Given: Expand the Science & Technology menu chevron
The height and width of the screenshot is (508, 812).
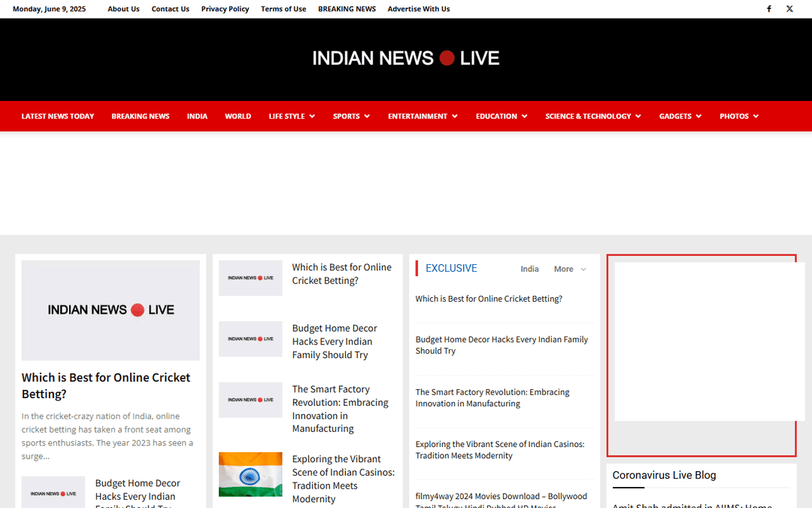Looking at the screenshot, I should coord(638,116).
